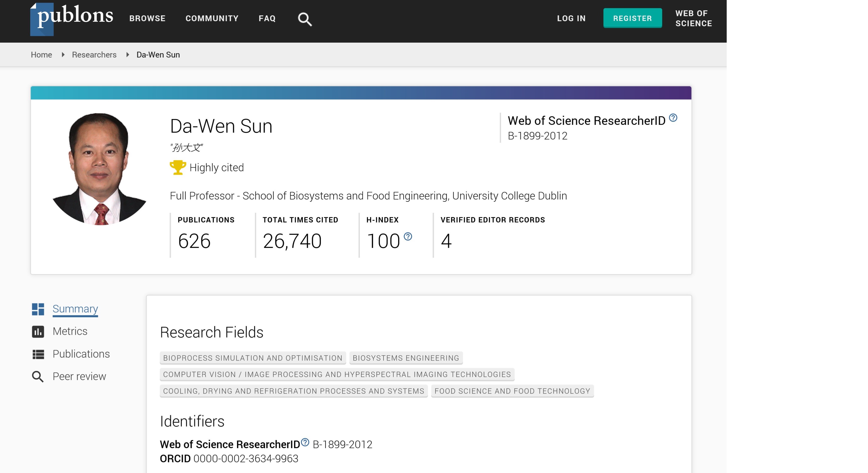Click the Peer review magnifier icon
868x473 pixels.
point(38,377)
